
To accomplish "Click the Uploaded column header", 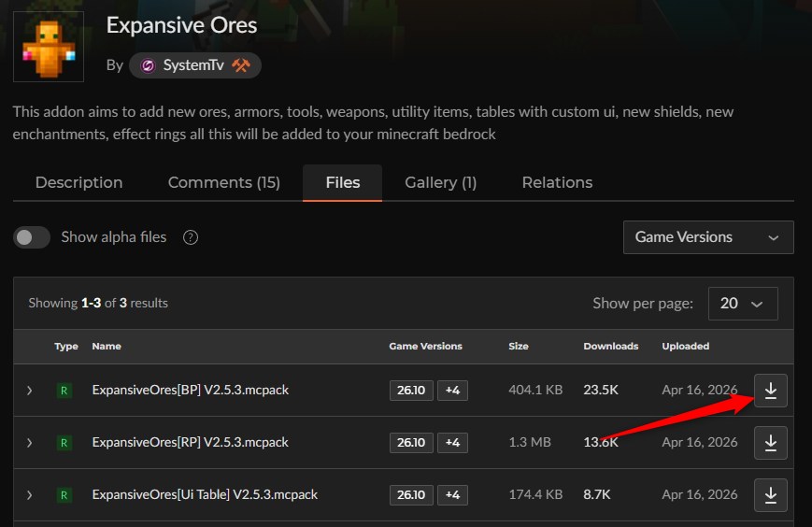I will click(x=686, y=347).
